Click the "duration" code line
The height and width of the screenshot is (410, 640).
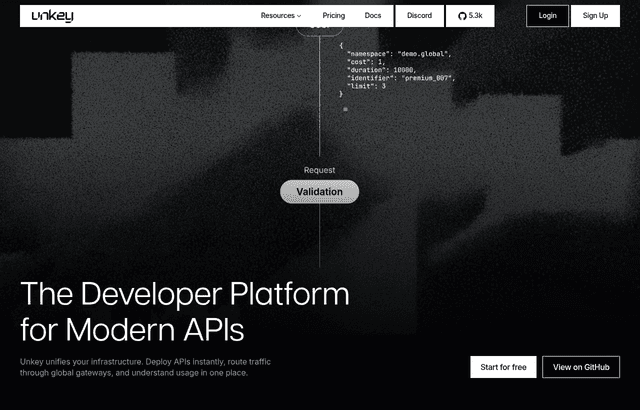(381, 70)
